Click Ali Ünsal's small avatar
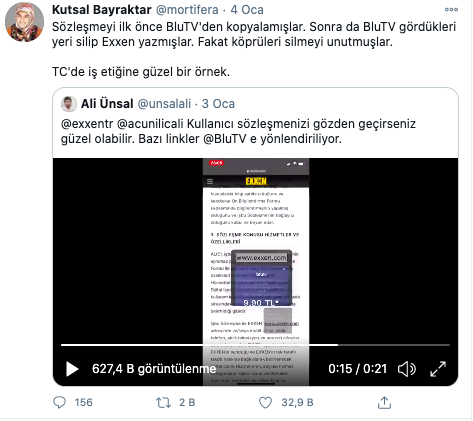Image resolution: width=473 pixels, height=421 pixels. click(69, 104)
